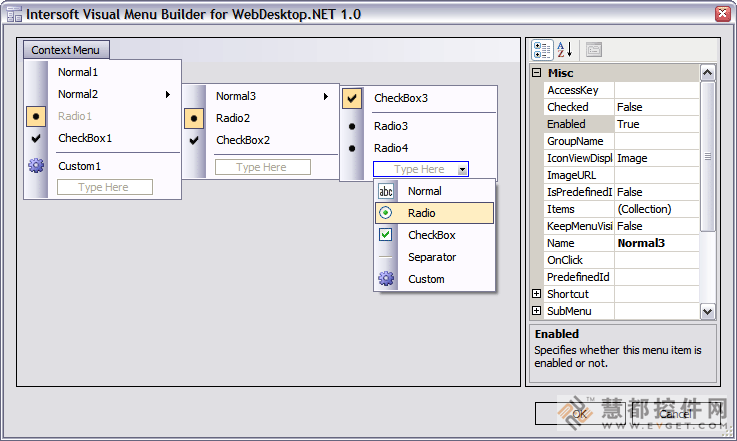Click the green checkmark icon for CheckBox type
The height and width of the screenshot is (441, 737).
(385, 235)
